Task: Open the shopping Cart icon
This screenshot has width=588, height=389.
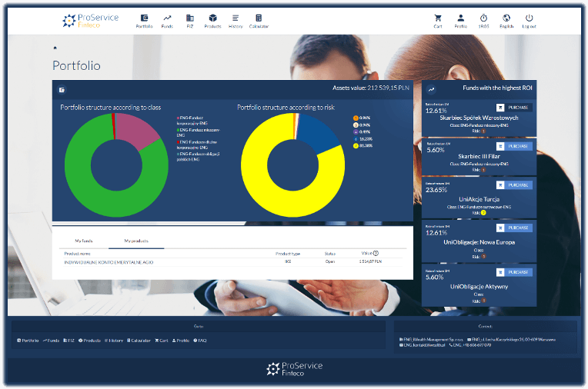Action: click(438, 18)
